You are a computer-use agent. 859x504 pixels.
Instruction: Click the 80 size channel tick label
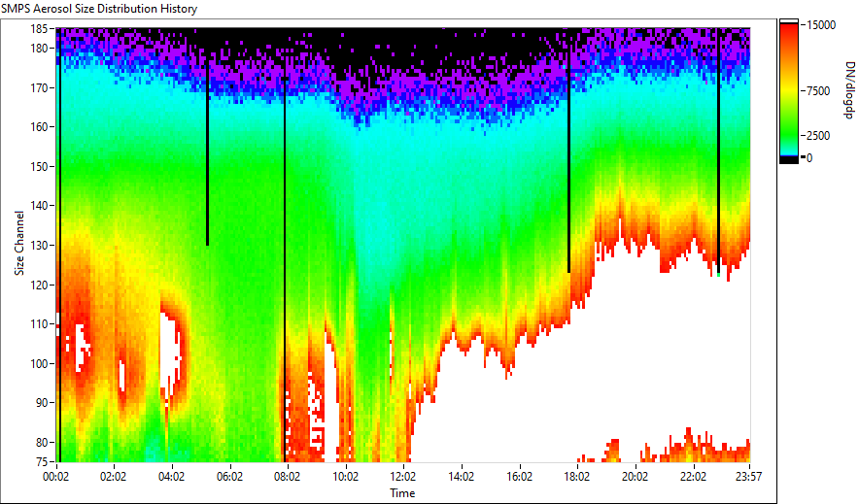pos(42,442)
